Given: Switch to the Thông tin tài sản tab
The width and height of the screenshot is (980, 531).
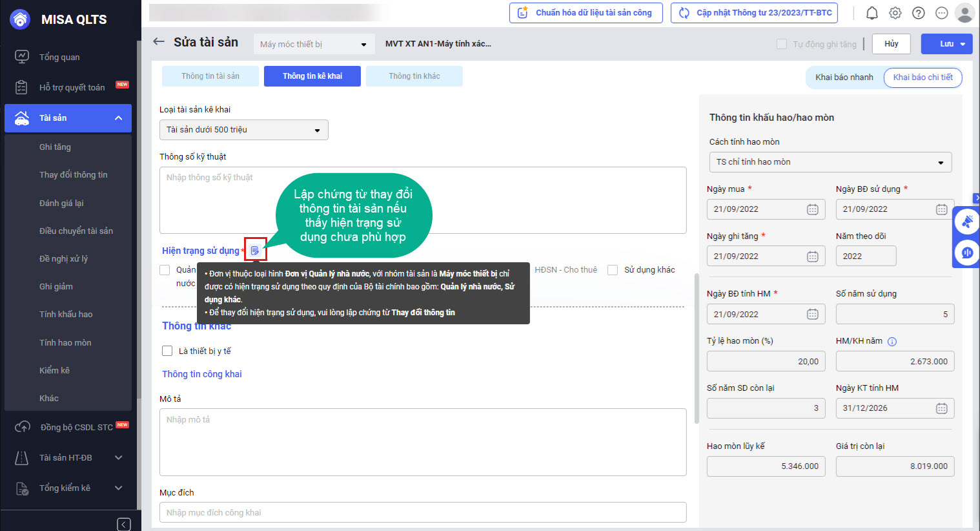Looking at the screenshot, I should [210, 76].
